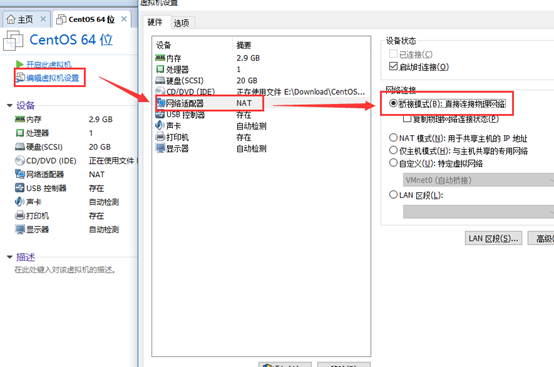The image size is (554, 367).
Task: Select 打印机 row in hardware list
Action: tap(261, 137)
